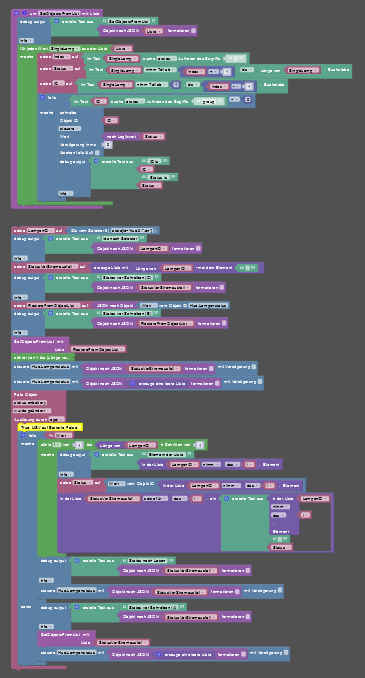Image resolution: width=365 pixels, height=678 pixels.
Task: Open variable dropdown in "setze LampenID auf" block
Action: [40, 230]
